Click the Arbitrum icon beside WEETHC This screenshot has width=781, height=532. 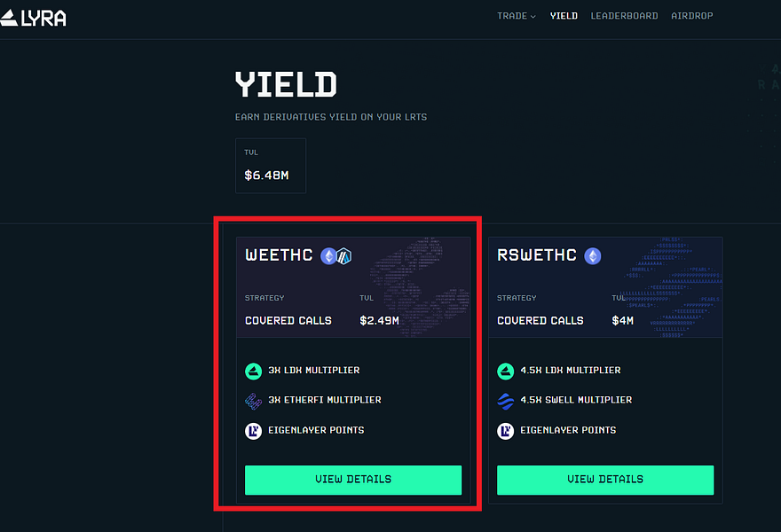click(343, 256)
